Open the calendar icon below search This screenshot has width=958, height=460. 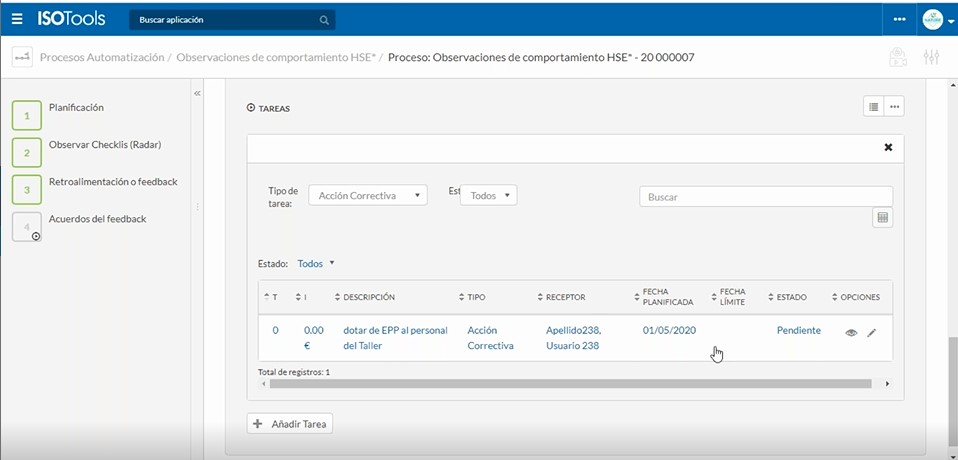882,217
